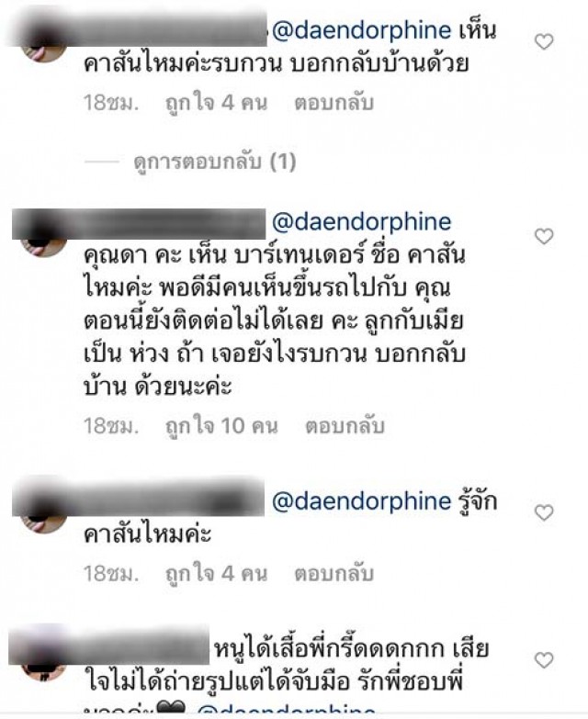588x719 pixels.
Task: Expand ดูการตอบกลับ (1) replies
Action: [x=215, y=162]
